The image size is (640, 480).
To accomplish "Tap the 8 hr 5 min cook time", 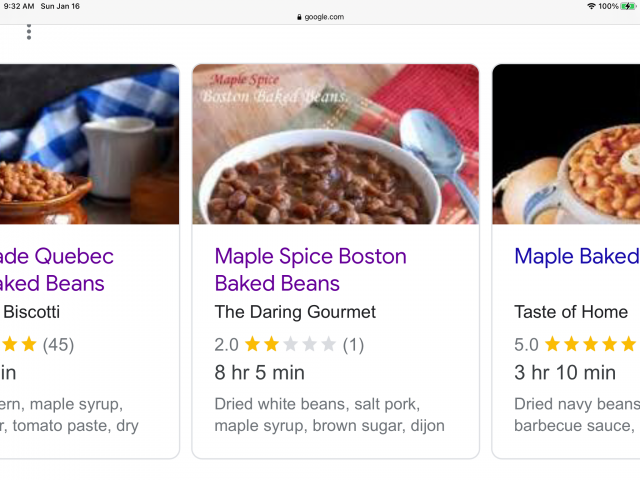I will [259, 373].
